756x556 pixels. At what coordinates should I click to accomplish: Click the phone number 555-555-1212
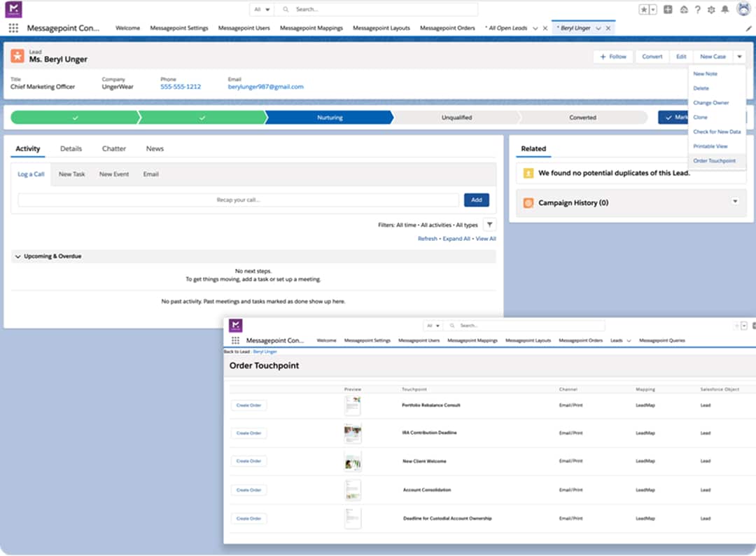tap(181, 87)
